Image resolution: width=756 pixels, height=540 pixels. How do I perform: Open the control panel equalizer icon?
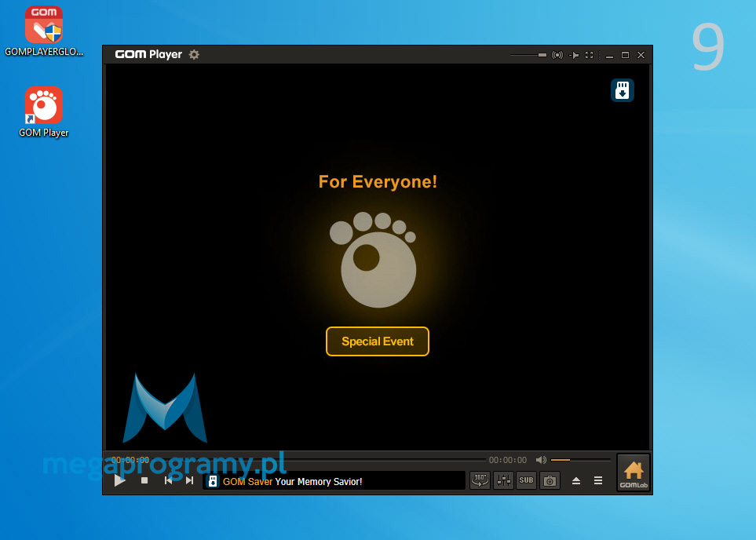[x=503, y=480]
